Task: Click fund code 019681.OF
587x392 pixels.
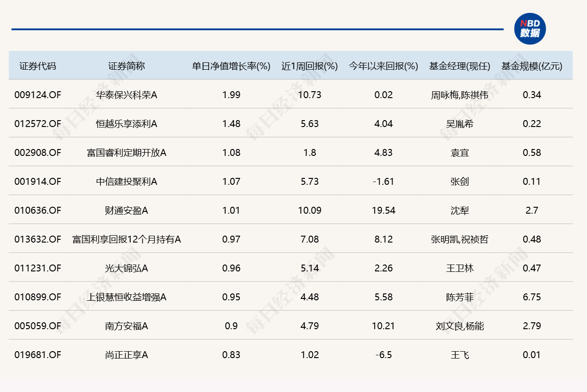Action: click(38, 355)
